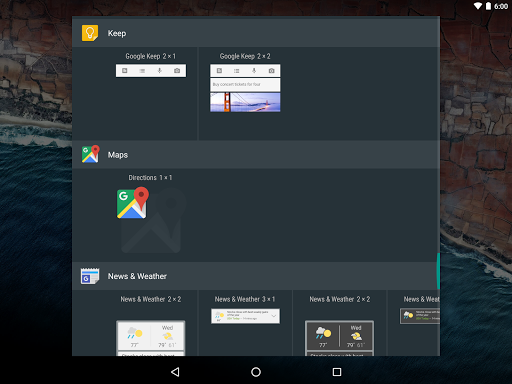Tap camera icon in Google Keep 2×1 widget
This screenshot has width=512, height=384.
177,71
